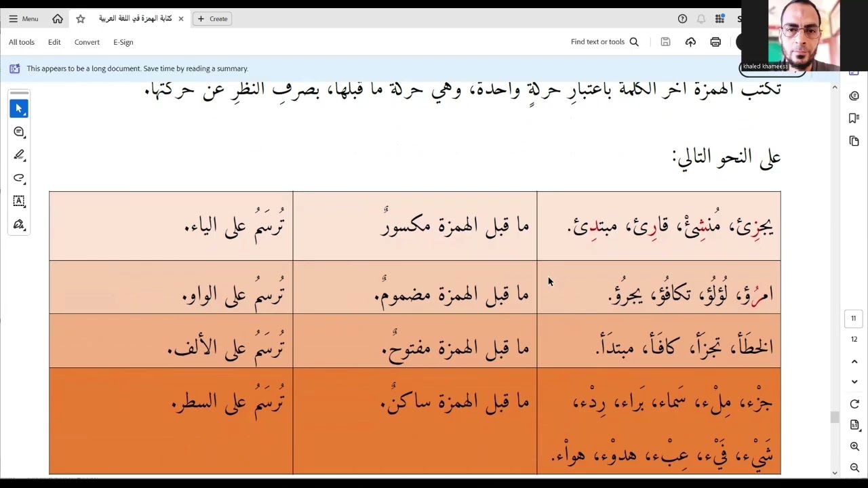
Task: Click the examples line 'جزء، ملء، سماء، براء، ردء'
Action: pos(673,403)
